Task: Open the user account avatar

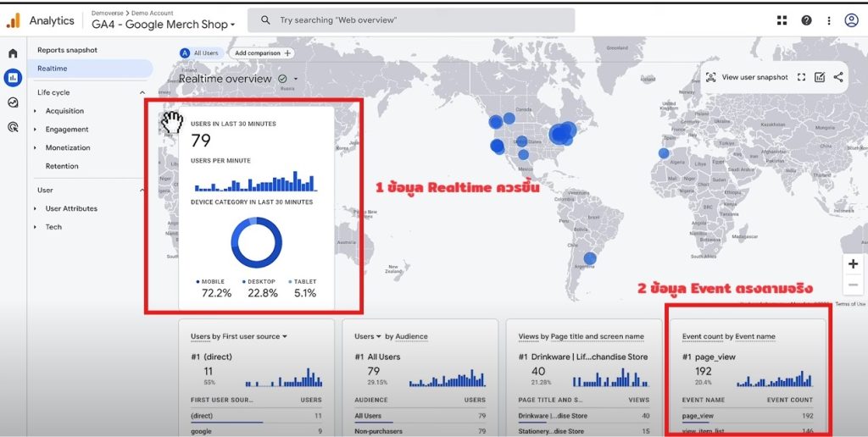Action: pos(851,20)
